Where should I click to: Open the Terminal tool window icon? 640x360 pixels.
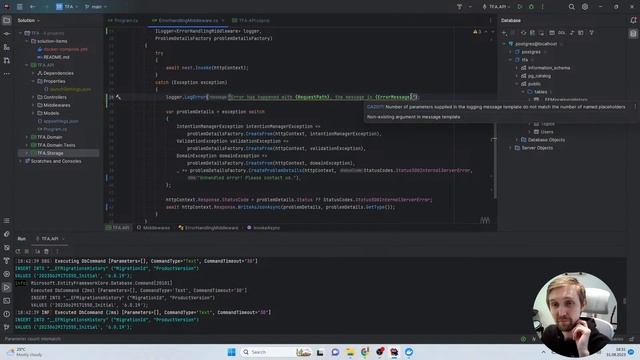tap(7, 301)
